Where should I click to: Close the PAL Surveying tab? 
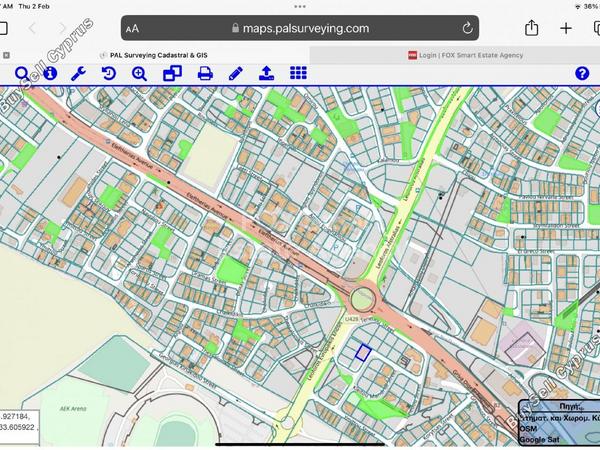click(6, 55)
